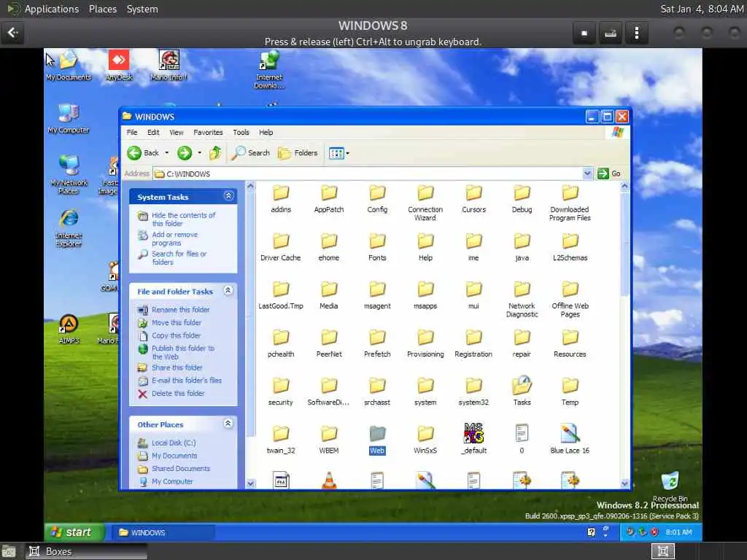The image size is (747, 560).
Task: Click the Boxes keyboard shortcuts button
Action: (611, 33)
